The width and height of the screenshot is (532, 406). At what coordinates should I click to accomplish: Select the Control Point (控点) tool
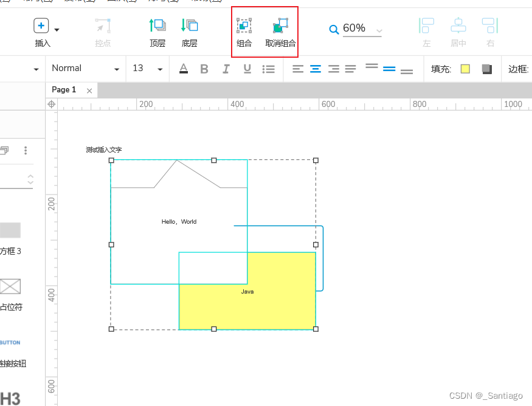click(103, 33)
